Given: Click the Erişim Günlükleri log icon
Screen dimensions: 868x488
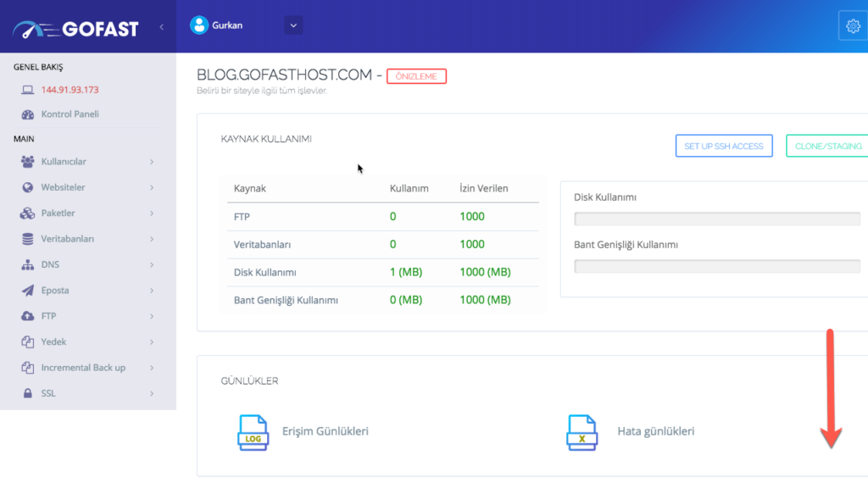Looking at the screenshot, I should 253,431.
